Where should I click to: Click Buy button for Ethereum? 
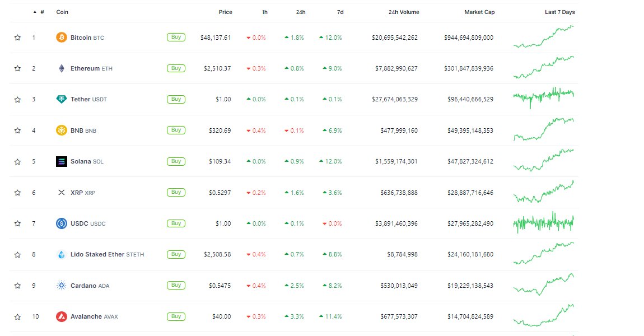click(x=176, y=68)
